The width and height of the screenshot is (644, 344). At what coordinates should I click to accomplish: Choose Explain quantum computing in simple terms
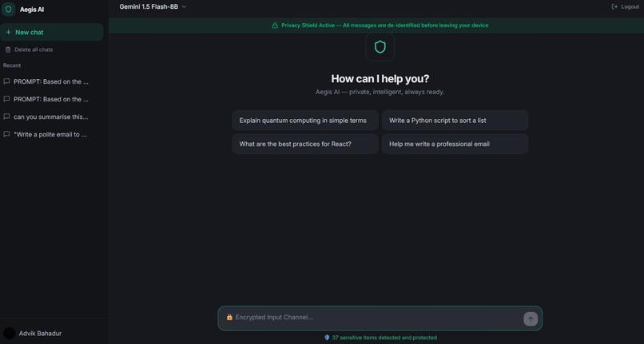305,121
